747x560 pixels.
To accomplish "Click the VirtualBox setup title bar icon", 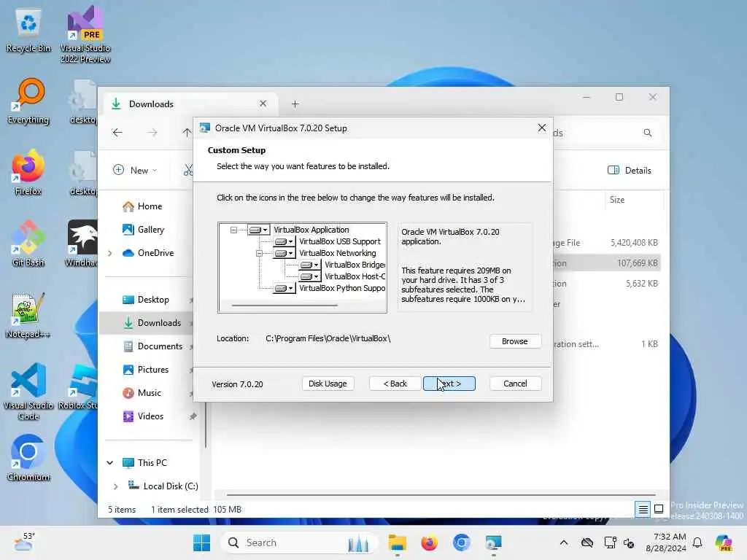I will point(205,128).
